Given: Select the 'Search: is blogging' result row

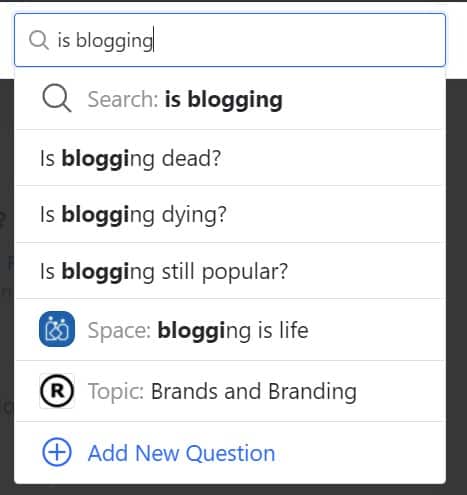Looking at the screenshot, I should pyautogui.click(x=230, y=99).
